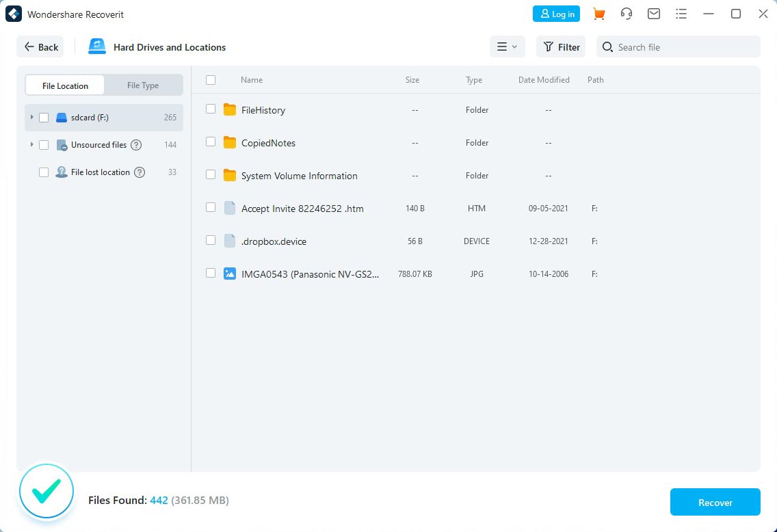The height and width of the screenshot is (532, 777).
Task: Close the Recoverit window
Action: [763, 14]
